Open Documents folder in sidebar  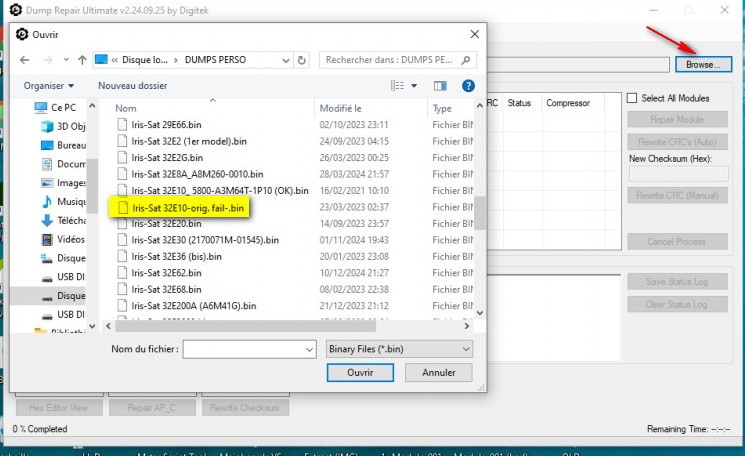pos(64,164)
